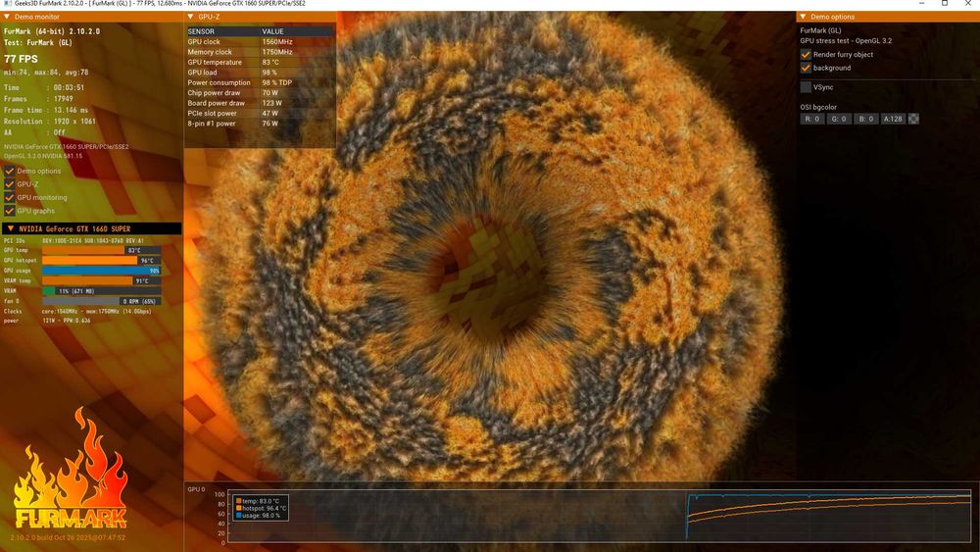This screenshot has width=980, height=552.
Task: Collapse the Demo monitor panel arrow
Action: 7,17
